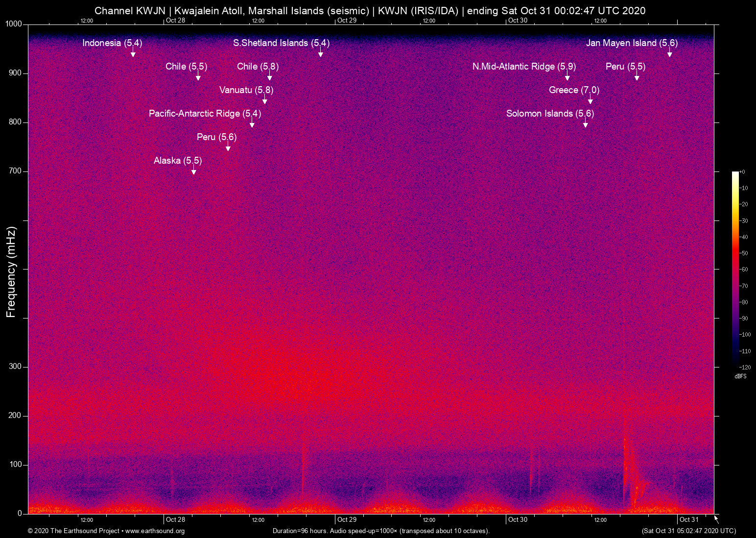
Task: Click the arrow below Solomon Islands (5.6)
Action: (585, 124)
